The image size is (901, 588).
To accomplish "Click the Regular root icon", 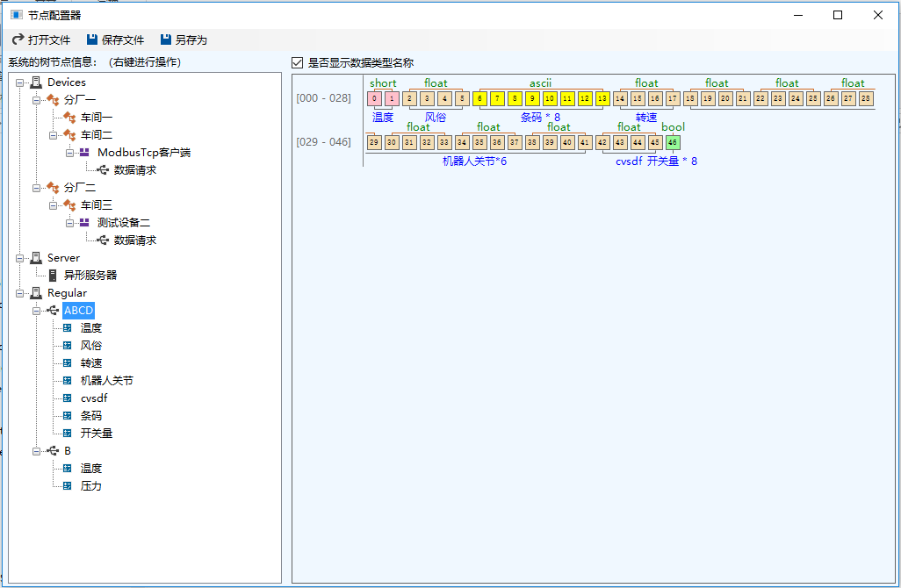I will (36, 293).
